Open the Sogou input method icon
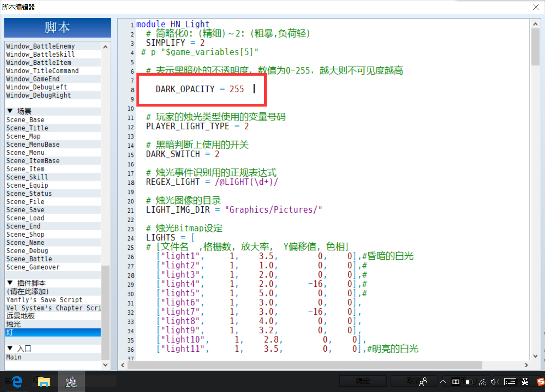 [x=541, y=381]
